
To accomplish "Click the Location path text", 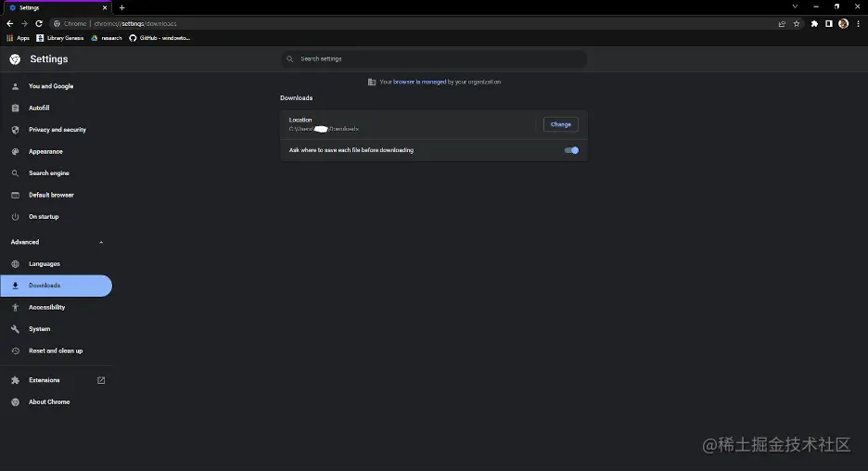I will pyautogui.click(x=324, y=129).
